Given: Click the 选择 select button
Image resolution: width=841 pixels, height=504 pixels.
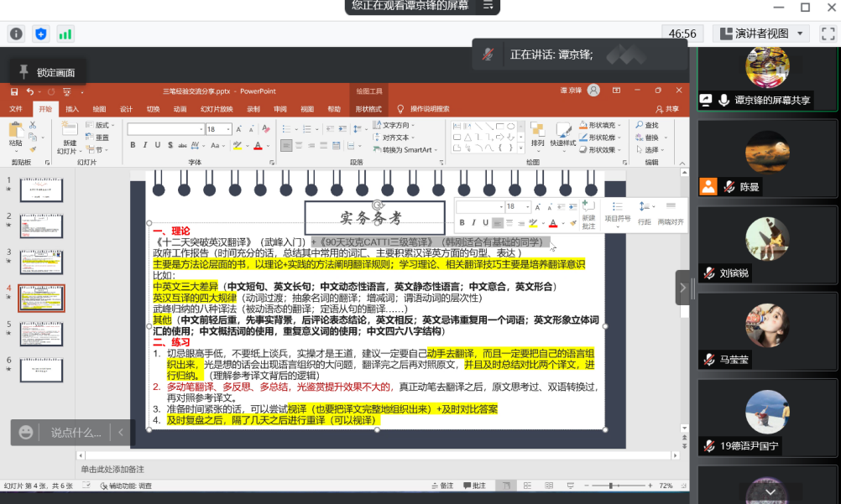Looking at the screenshot, I should point(650,149).
